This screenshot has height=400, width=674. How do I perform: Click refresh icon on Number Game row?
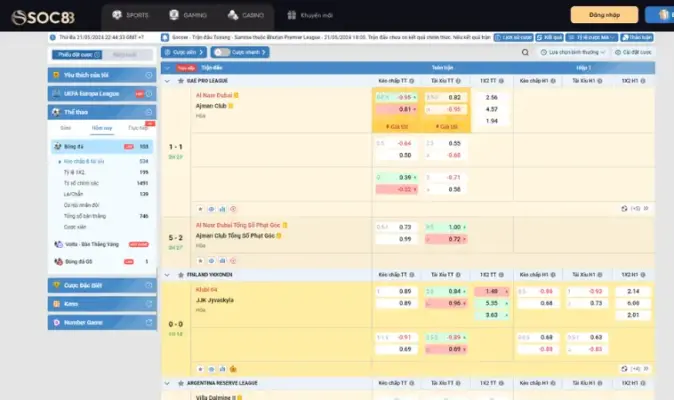[x=148, y=323]
